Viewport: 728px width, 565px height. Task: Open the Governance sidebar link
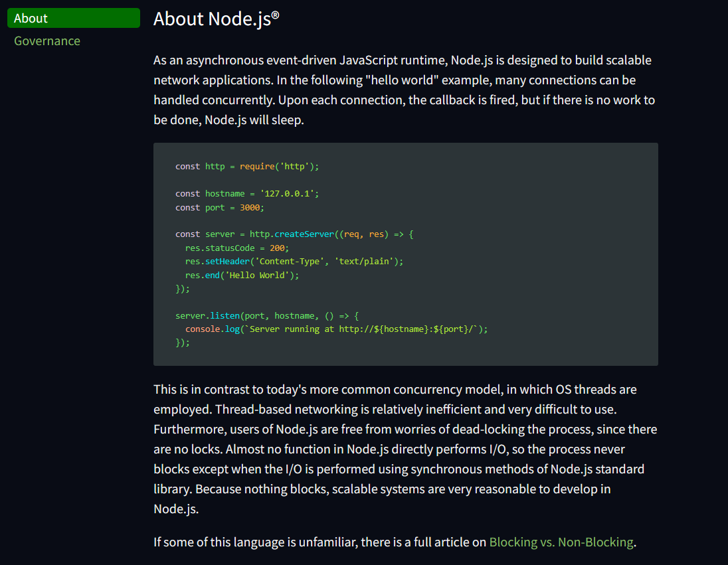pyautogui.click(x=47, y=40)
